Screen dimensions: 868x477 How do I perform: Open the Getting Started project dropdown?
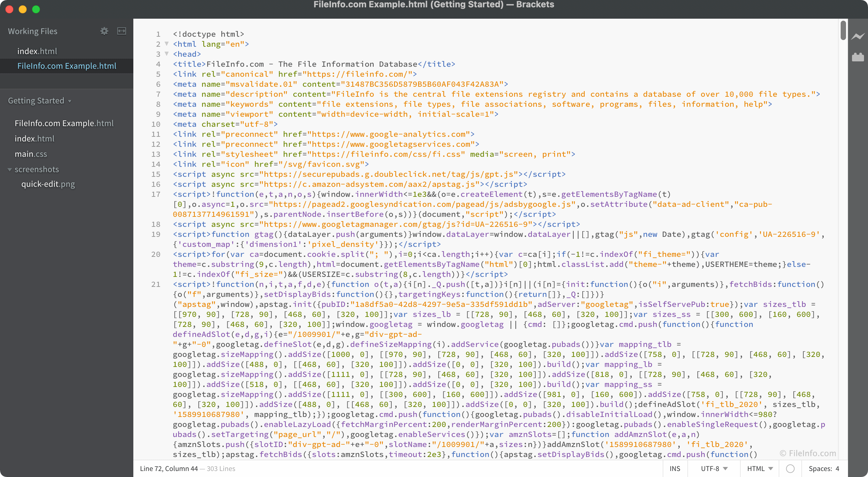pos(70,101)
